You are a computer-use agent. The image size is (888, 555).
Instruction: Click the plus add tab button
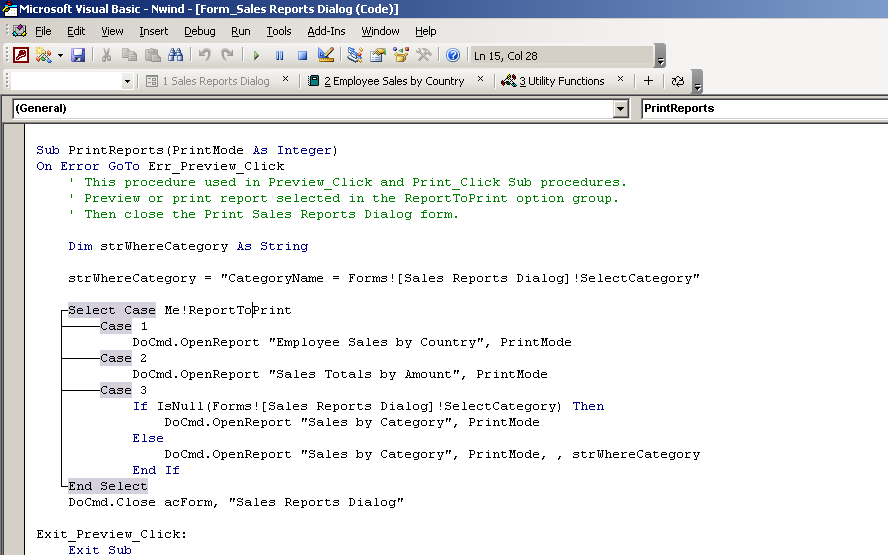point(648,81)
